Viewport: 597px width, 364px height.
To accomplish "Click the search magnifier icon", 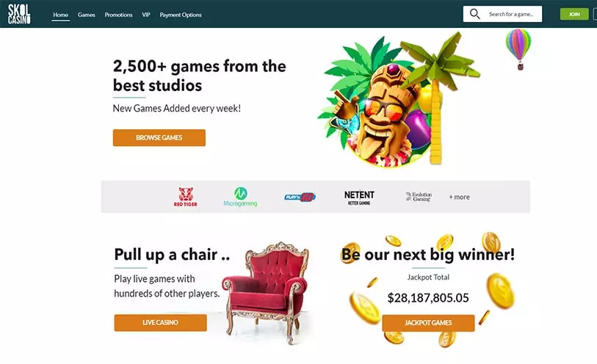I will pyautogui.click(x=474, y=14).
